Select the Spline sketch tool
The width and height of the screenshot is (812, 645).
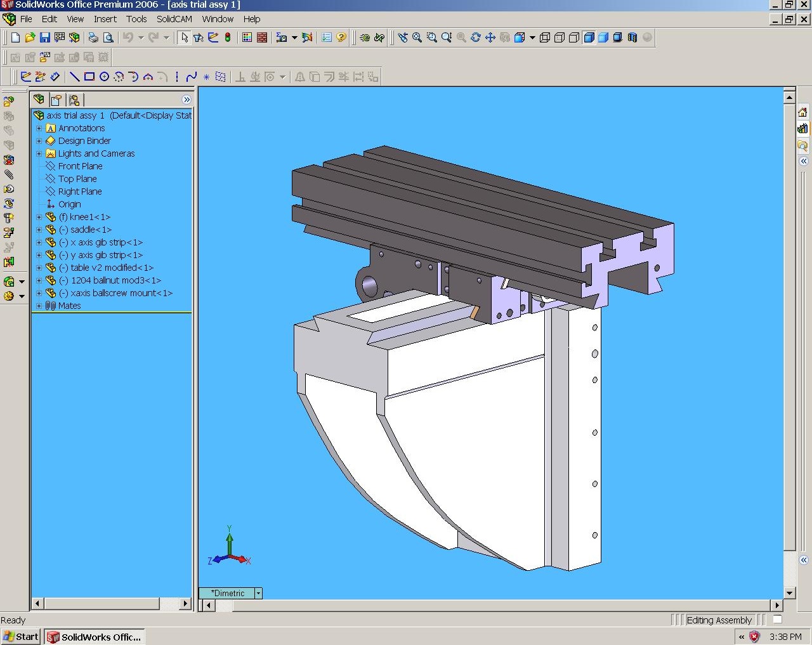[192, 77]
